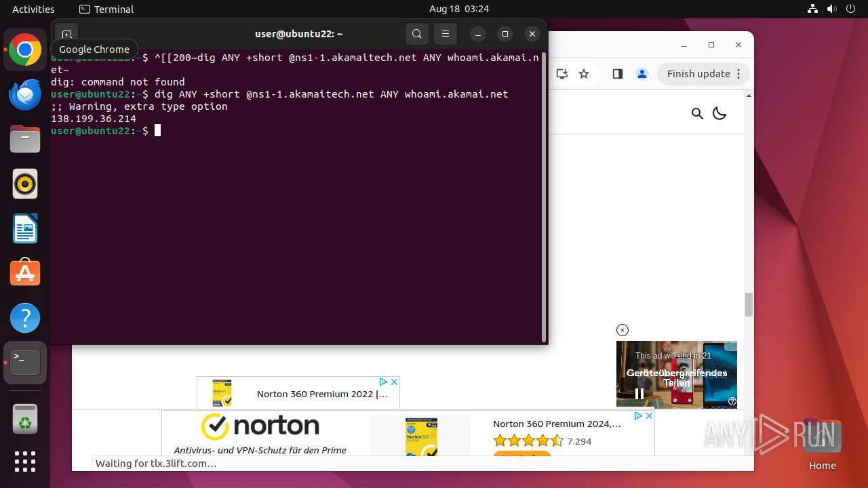868x488 pixels.
Task: Click the Norton 360 Premium 2024 title
Action: click(x=557, y=424)
